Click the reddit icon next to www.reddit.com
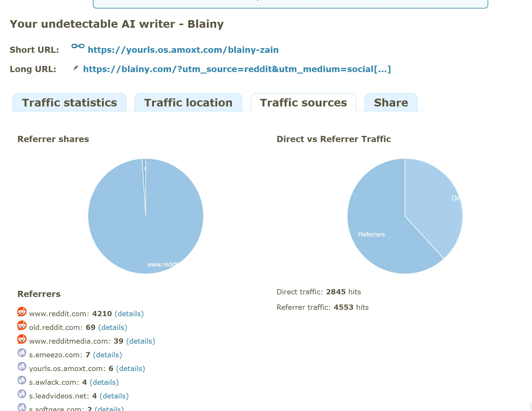The height and width of the screenshot is (411, 532). click(x=22, y=312)
